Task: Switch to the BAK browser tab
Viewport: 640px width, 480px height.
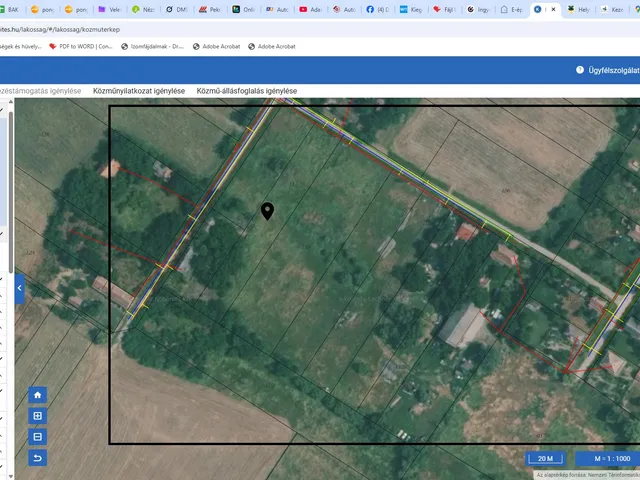Action: [9, 9]
